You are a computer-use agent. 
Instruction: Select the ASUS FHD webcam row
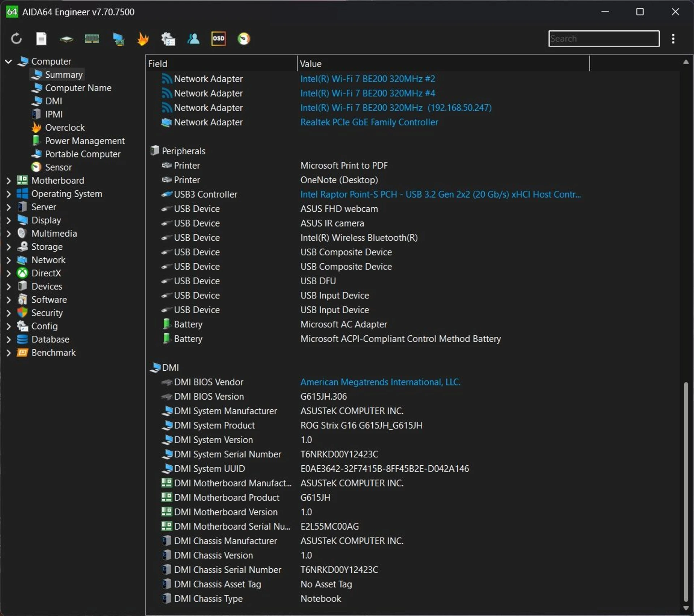(412, 209)
